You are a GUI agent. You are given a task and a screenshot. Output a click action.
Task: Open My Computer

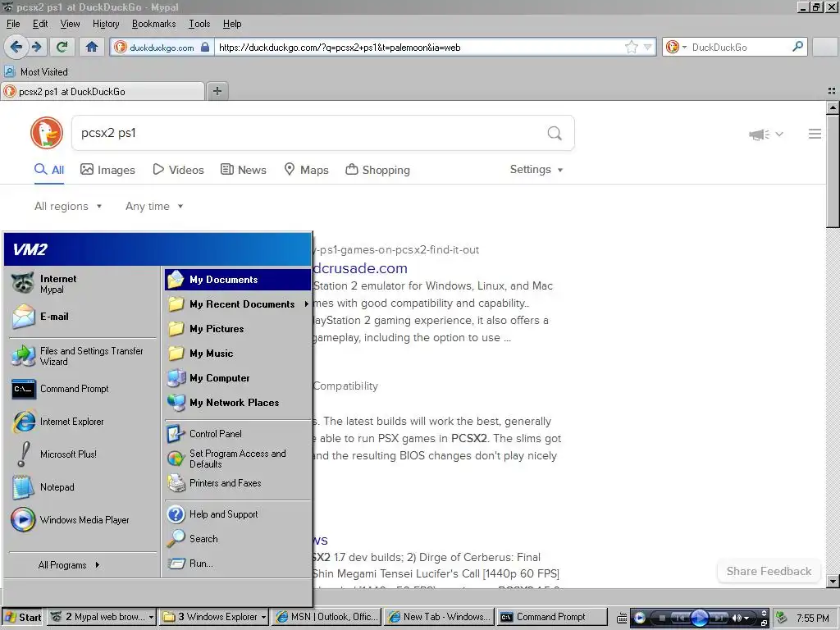(x=238, y=377)
